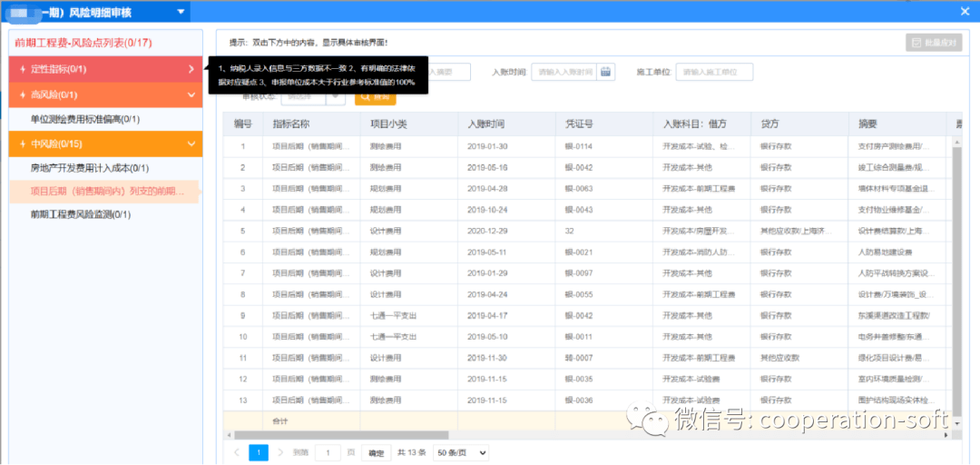Select 单位测绘费用标准偏高(0/1) item
The height and width of the screenshot is (465, 980).
click(85, 119)
